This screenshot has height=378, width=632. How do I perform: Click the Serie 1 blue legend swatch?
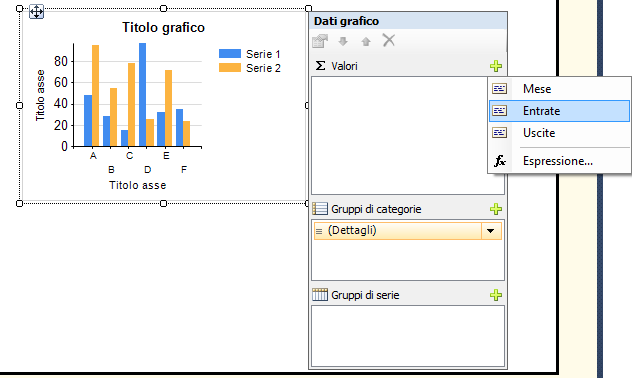click(x=230, y=54)
